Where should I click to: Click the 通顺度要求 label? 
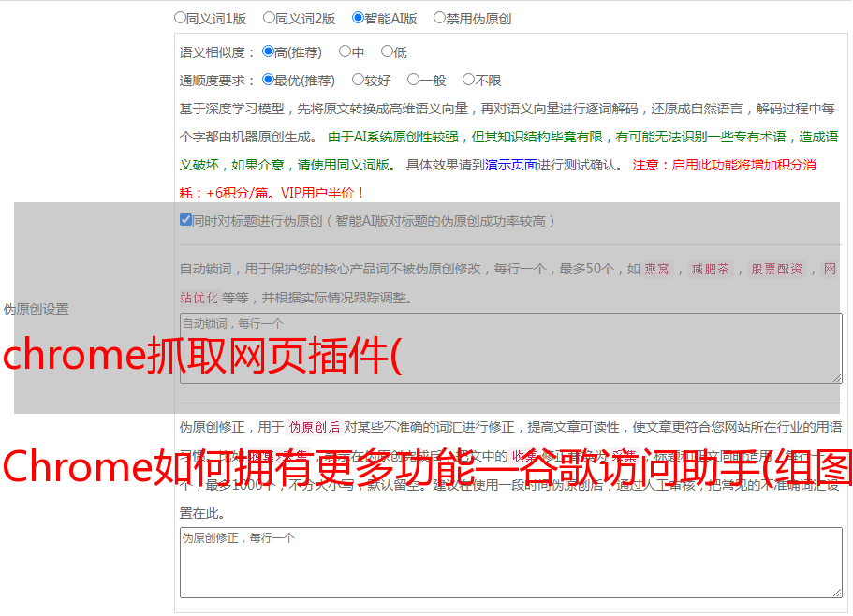pos(217,81)
